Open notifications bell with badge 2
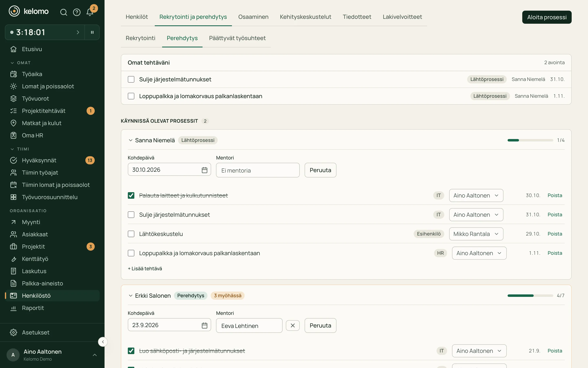The image size is (588, 368). coord(90,12)
